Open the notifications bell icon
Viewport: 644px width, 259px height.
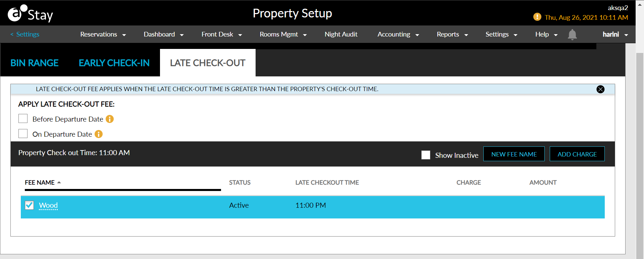[x=572, y=35]
